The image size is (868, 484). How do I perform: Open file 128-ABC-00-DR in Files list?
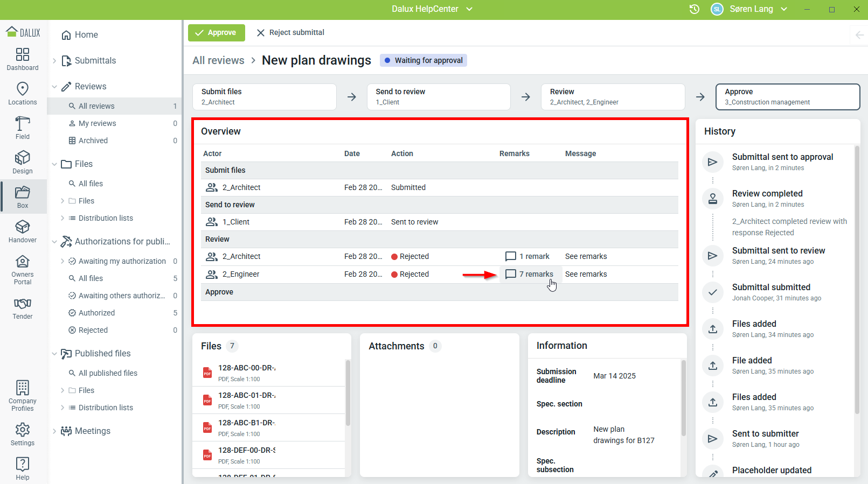point(246,368)
